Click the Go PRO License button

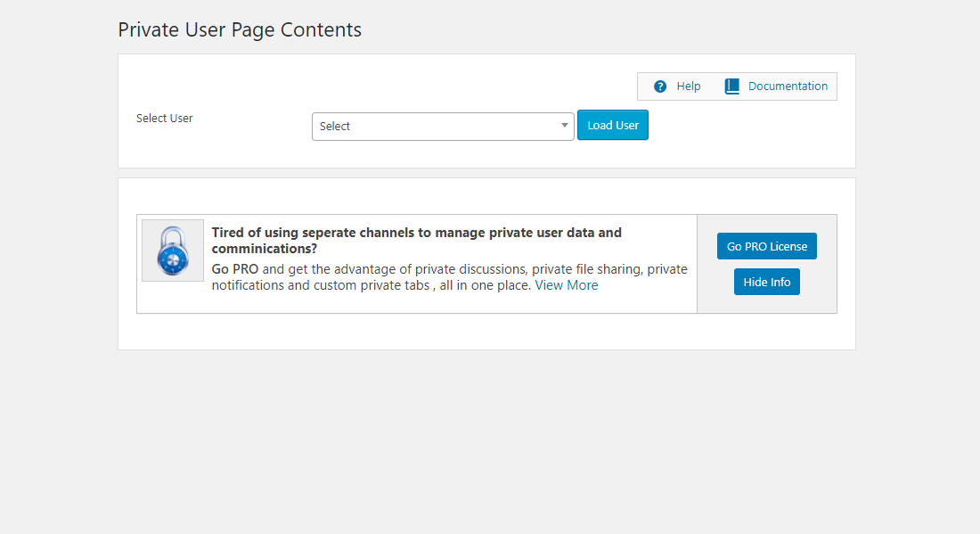coord(766,246)
